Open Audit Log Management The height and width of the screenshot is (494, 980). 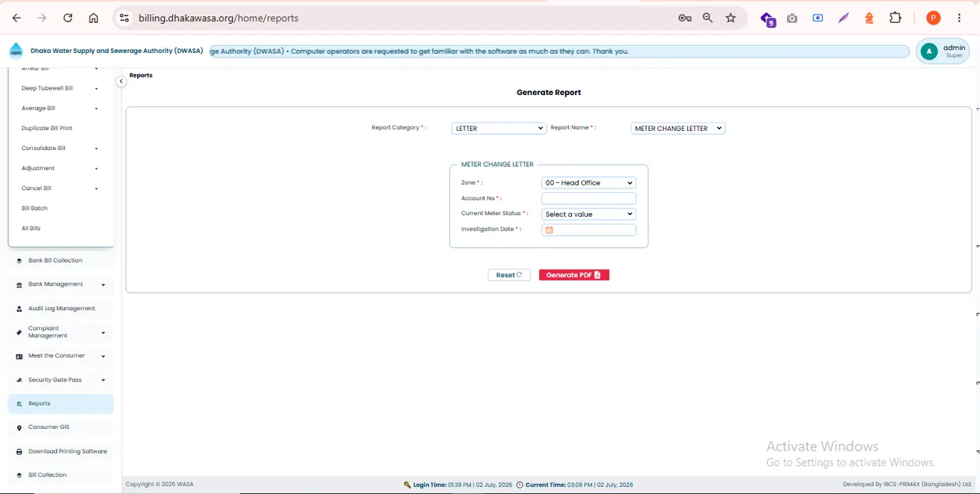click(60, 309)
